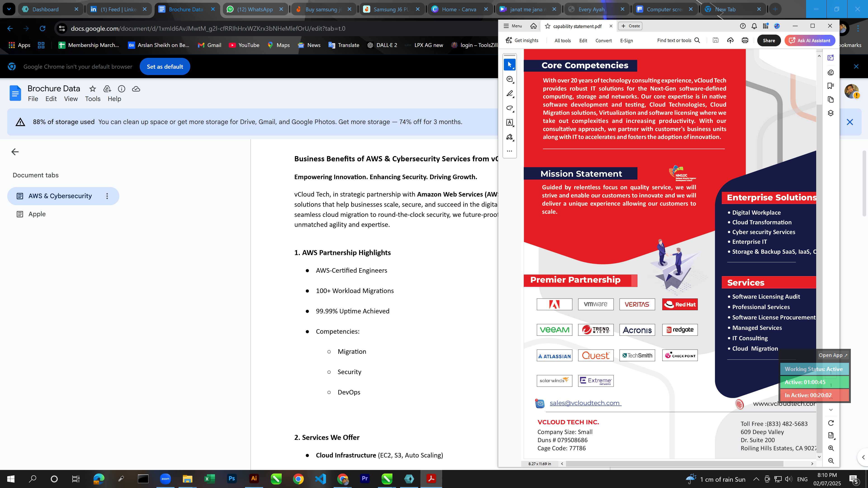Click the Share button in Acrobat
The height and width of the screenshot is (488, 868).
(769, 40)
